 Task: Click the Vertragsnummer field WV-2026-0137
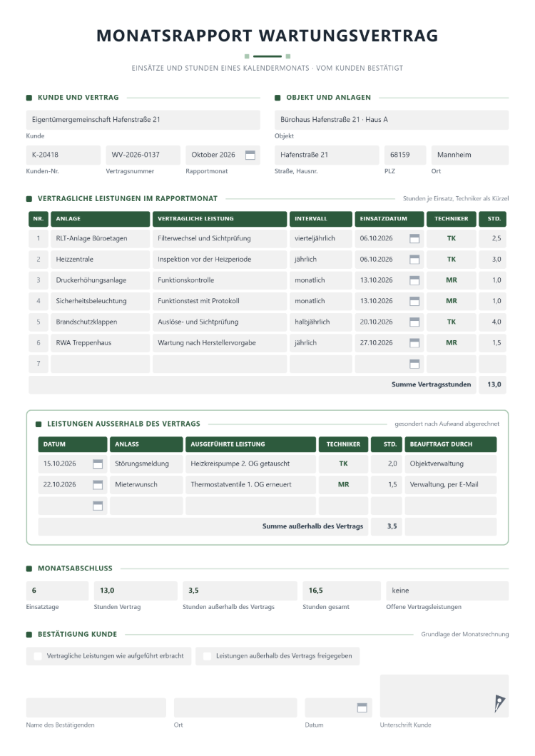pos(143,155)
